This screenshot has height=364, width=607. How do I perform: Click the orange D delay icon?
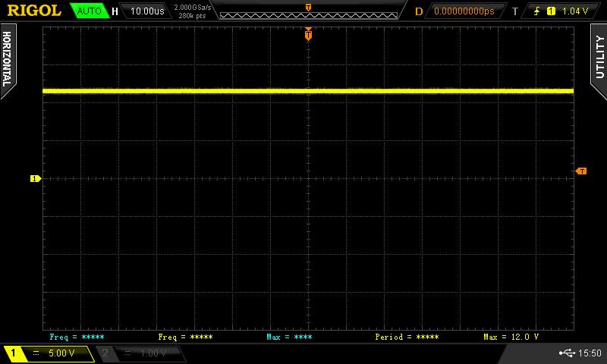pyautogui.click(x=419, y=11)
